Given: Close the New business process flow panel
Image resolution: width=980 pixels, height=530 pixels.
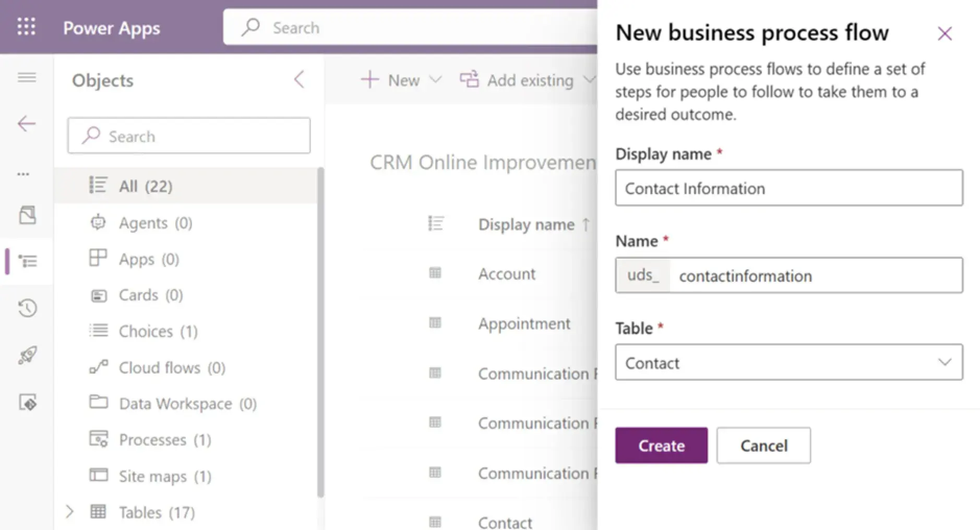Looking at the screenshot, I should [x=945, y=33].
